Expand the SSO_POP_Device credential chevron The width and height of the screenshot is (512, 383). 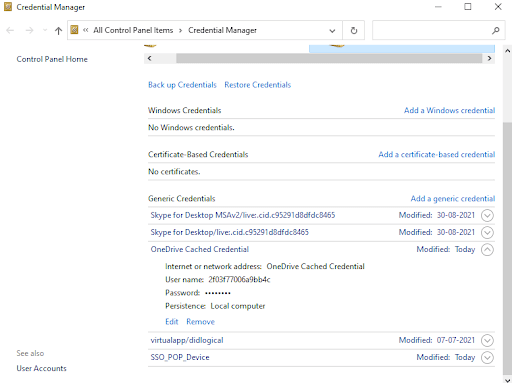[x=487, y=358]
